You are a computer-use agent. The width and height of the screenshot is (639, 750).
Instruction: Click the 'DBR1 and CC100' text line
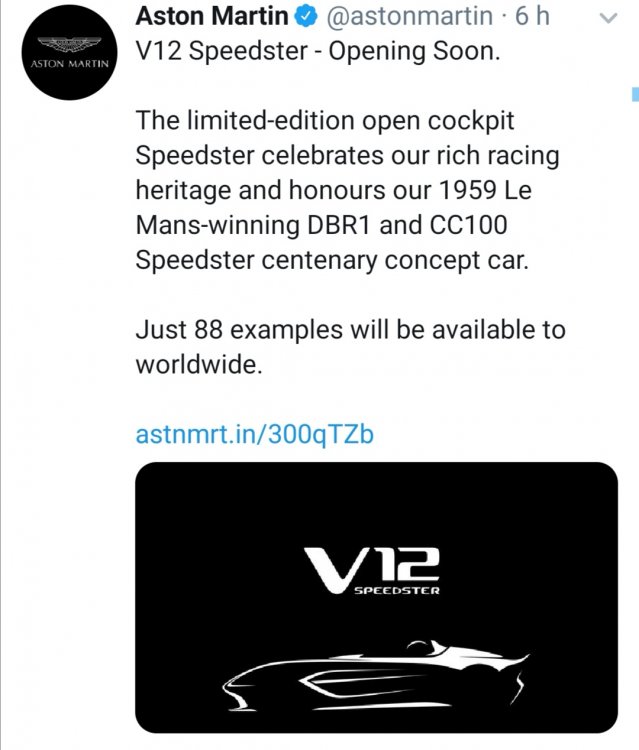pos(407,225)
